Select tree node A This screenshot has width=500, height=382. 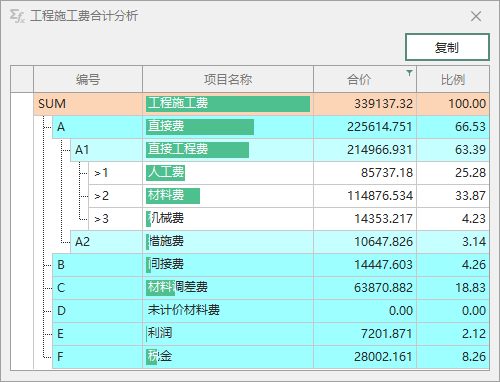97,127
